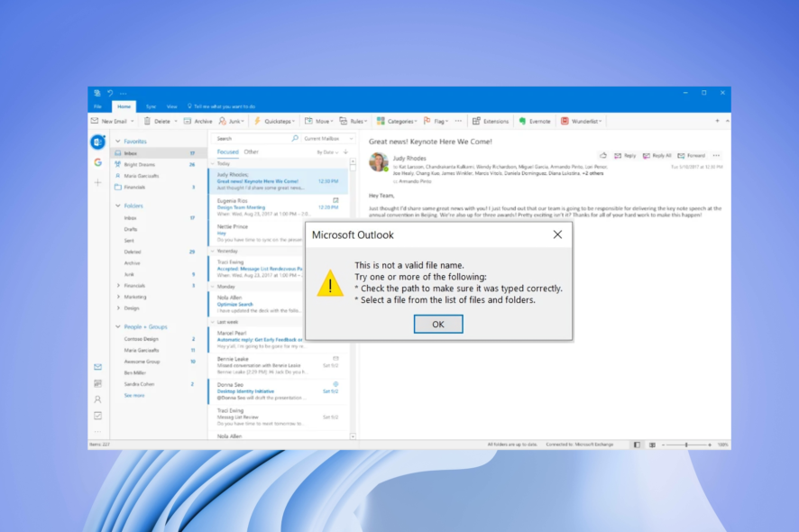Click the Evernote elephant icon

pos(522,121)
